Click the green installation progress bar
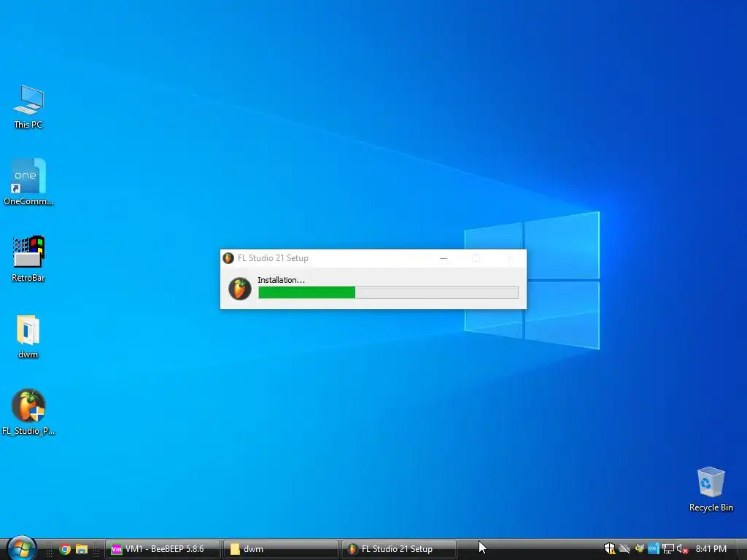This screenshot has width=747, height=560. [x=388, y=292]
